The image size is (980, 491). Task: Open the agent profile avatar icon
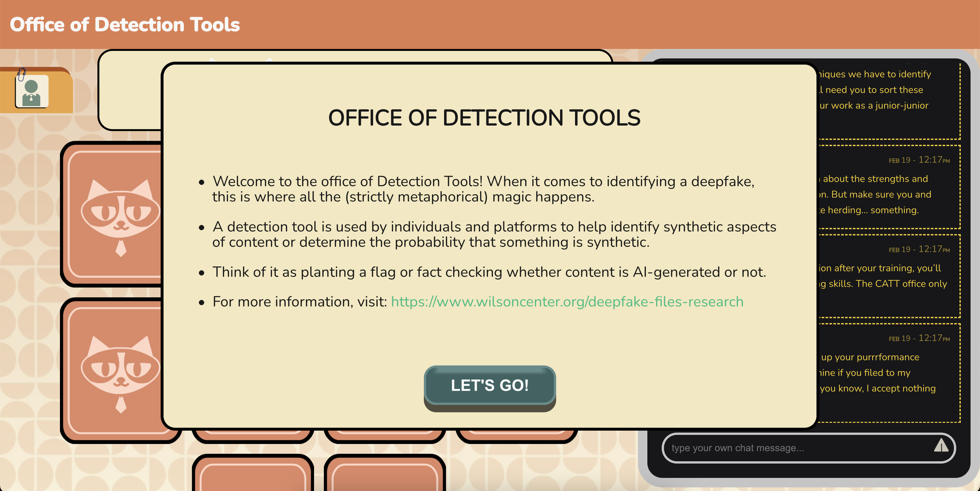pos(32,91)
